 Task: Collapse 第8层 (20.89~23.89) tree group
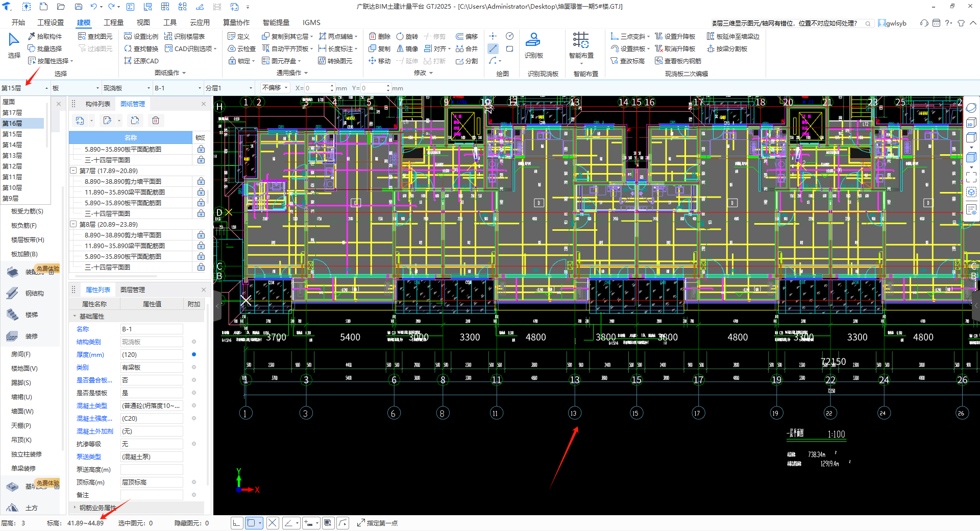point(73,224)
